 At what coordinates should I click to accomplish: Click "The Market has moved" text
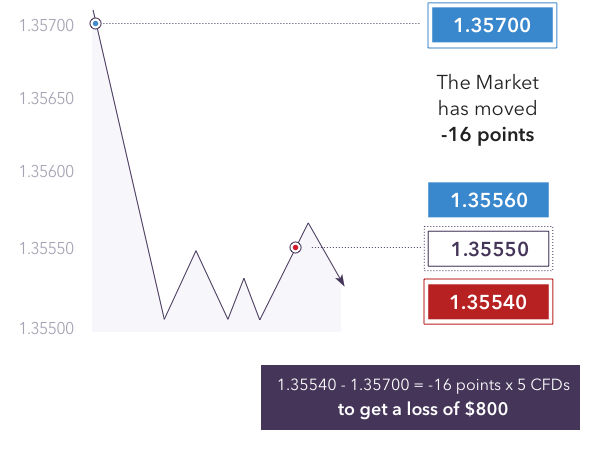pos(488,95)
